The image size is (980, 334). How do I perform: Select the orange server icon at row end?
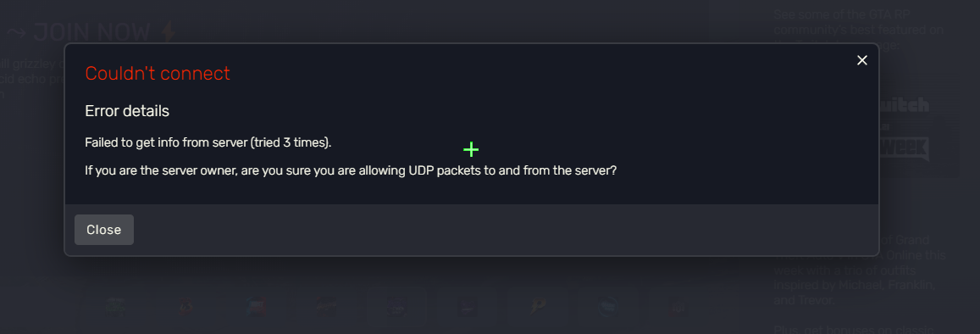click(x=676, y=307)
